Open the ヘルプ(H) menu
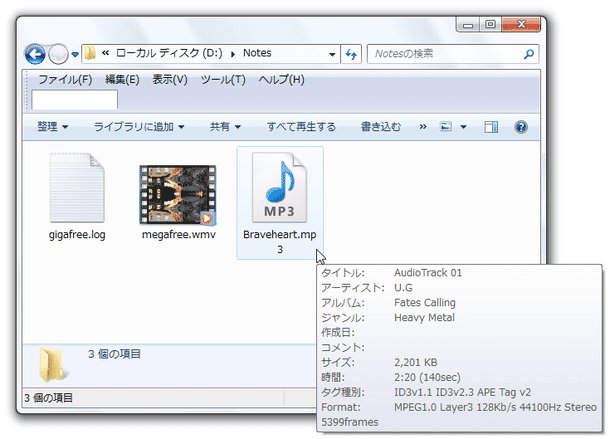The height and width of the screenshot is (439, 610). pyautogui.click(x=281, y=79)
